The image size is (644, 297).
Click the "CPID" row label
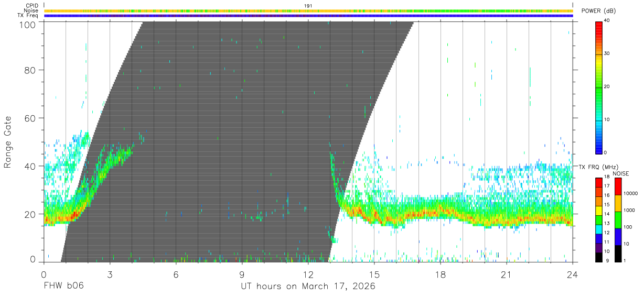pos(32,6)
